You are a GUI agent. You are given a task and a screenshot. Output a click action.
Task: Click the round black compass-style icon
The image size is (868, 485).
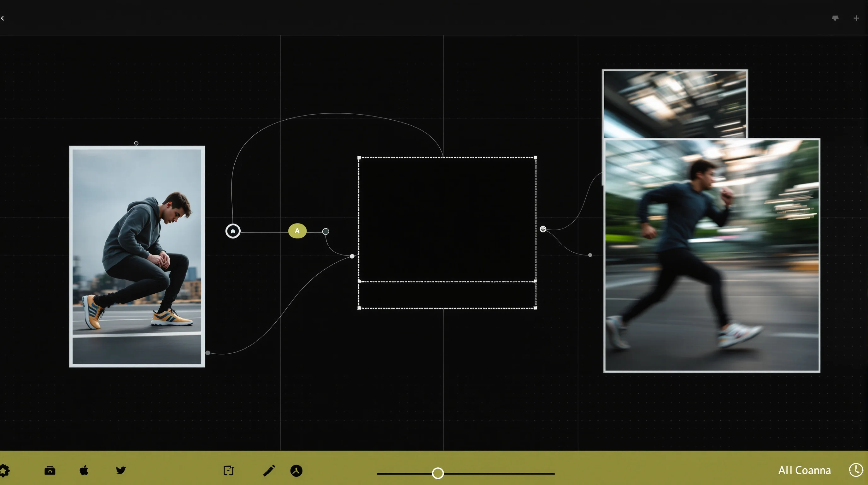296,471
